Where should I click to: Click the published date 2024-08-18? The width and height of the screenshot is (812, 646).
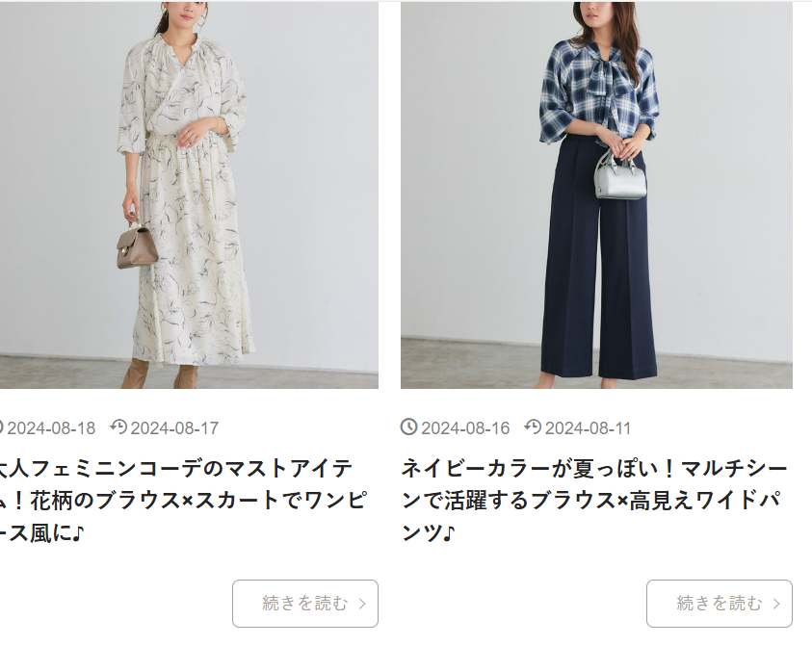[51, 428]
